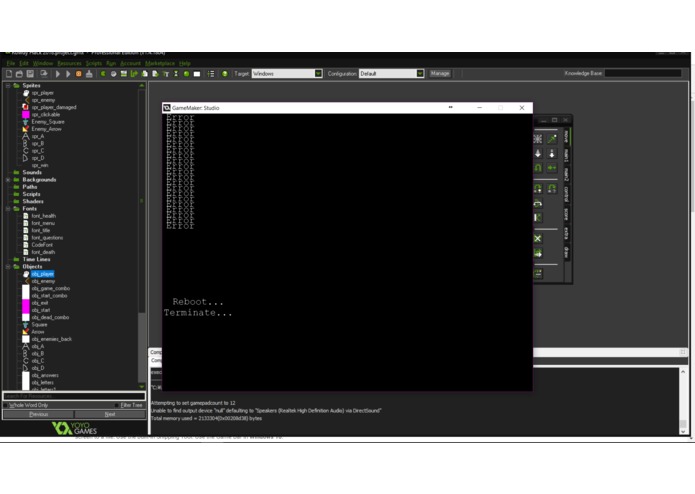Click the Create timeline hourglass icon
695x494 pixels.
176,74
